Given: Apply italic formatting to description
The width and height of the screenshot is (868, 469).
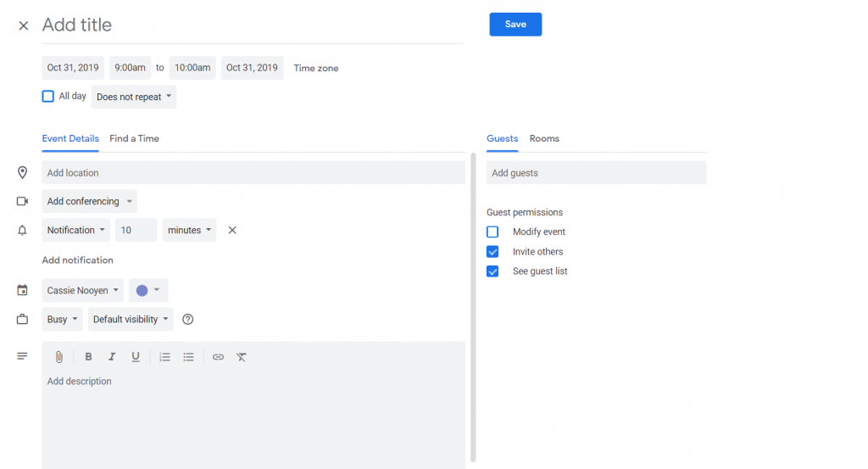Looking at the screenshot, I should 111,357.
